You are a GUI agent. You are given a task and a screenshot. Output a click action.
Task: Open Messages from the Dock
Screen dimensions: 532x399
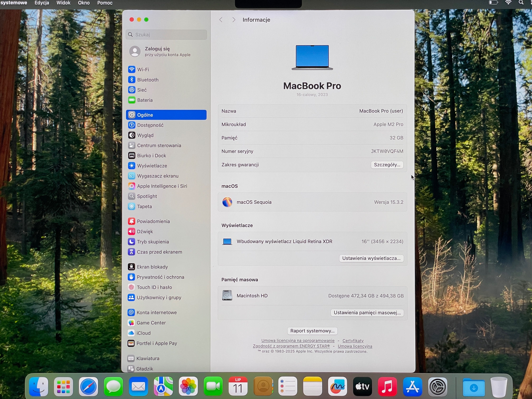click(113, 386)
